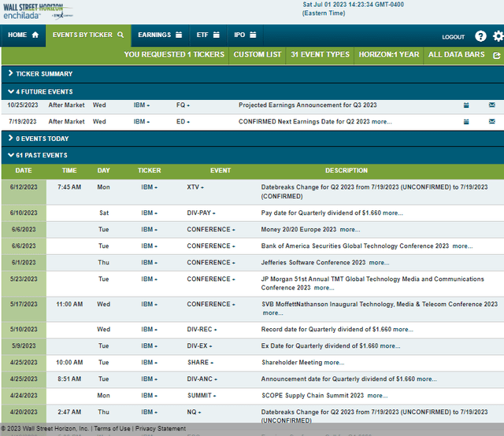Open the Privacy Statement link
The height and width of the screenshot is (436, 504).
tap(161, 429)
